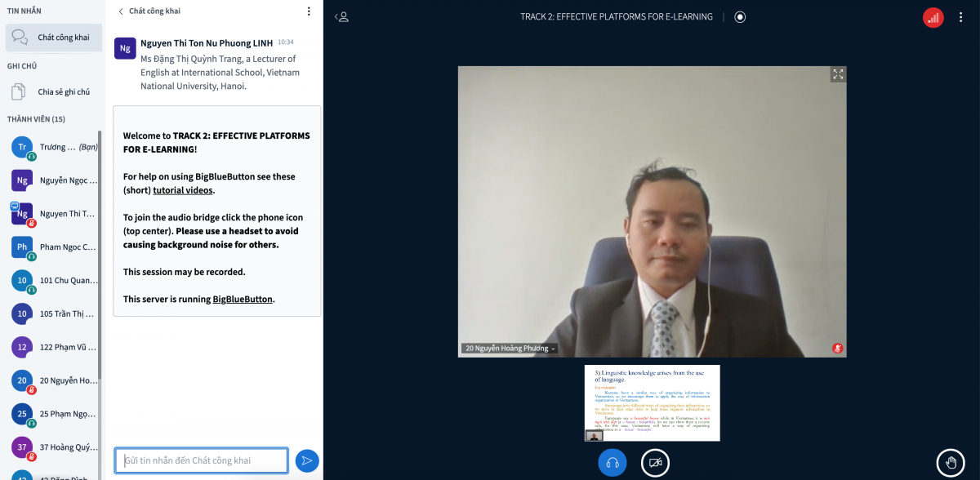Click the headphones audio button
980x480 pixels.
click(x=612, y=463)
